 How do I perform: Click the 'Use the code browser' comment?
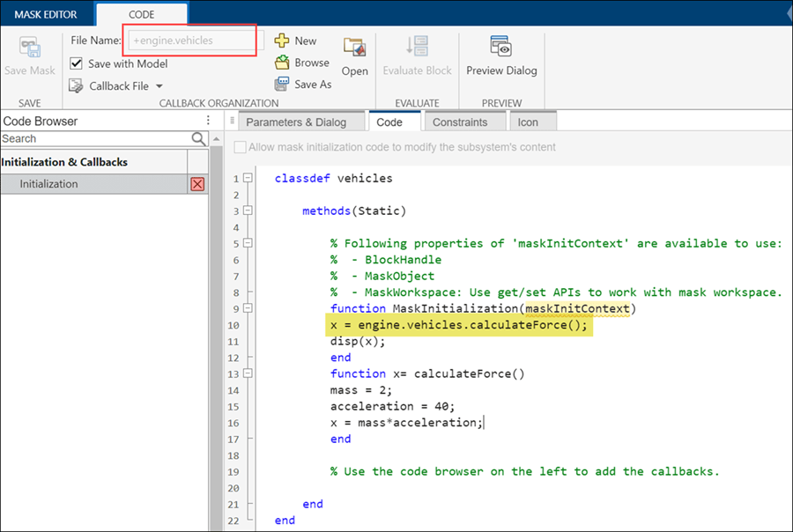click(x=524, y=471)
